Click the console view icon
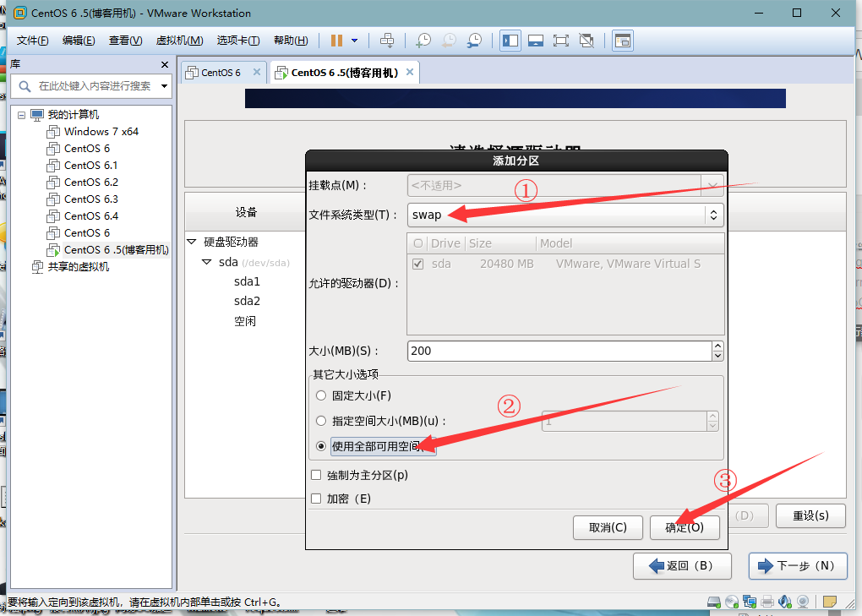 tap(622, 40)
